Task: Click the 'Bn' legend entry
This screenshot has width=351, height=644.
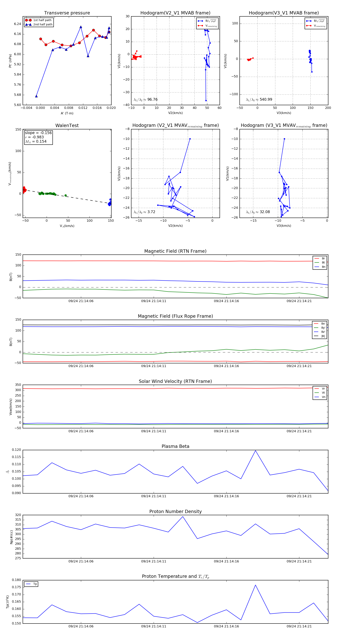Action: [320, 267]
